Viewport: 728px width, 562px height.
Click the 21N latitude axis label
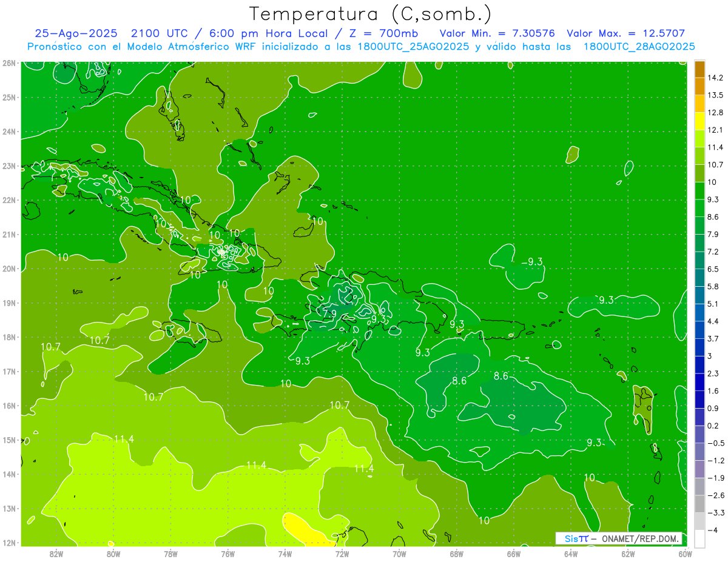click(8, 234)
